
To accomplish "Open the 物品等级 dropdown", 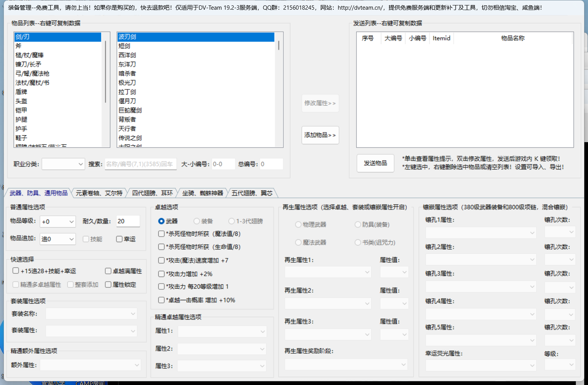I will pos(58,222).
